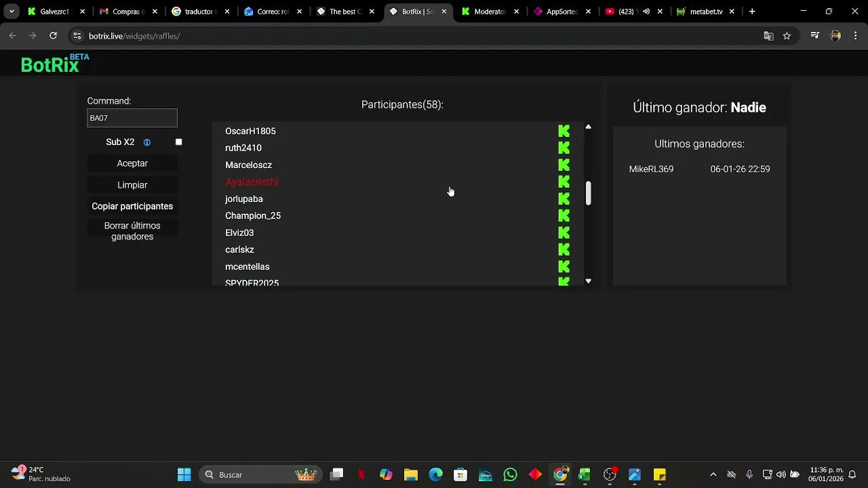
Task: Open the AppSorteo tab
Action: (x=563, y=12)
